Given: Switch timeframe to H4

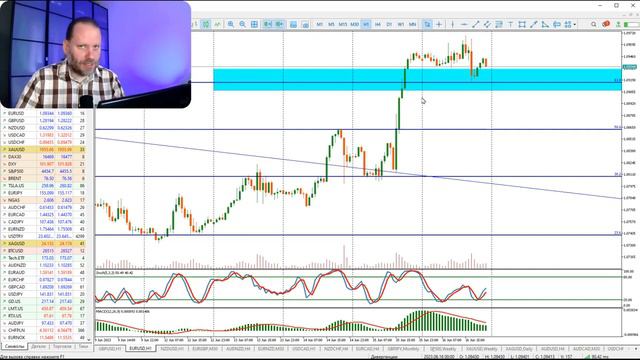Looking at the screenshot, I should click(378, 24).
